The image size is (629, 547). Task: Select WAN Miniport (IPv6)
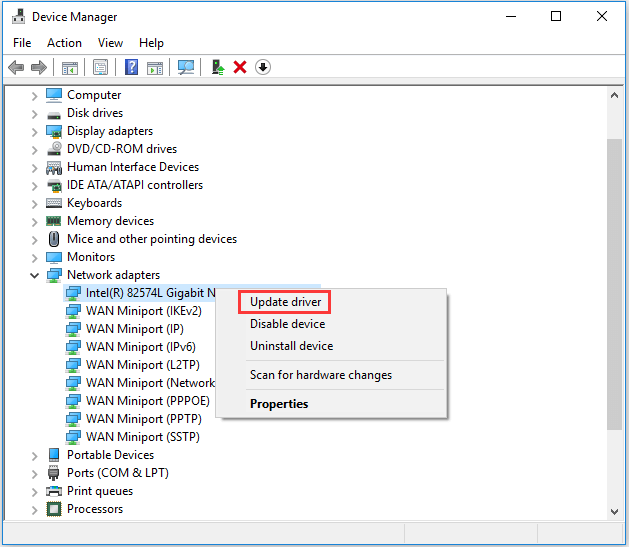coord(141,347)
